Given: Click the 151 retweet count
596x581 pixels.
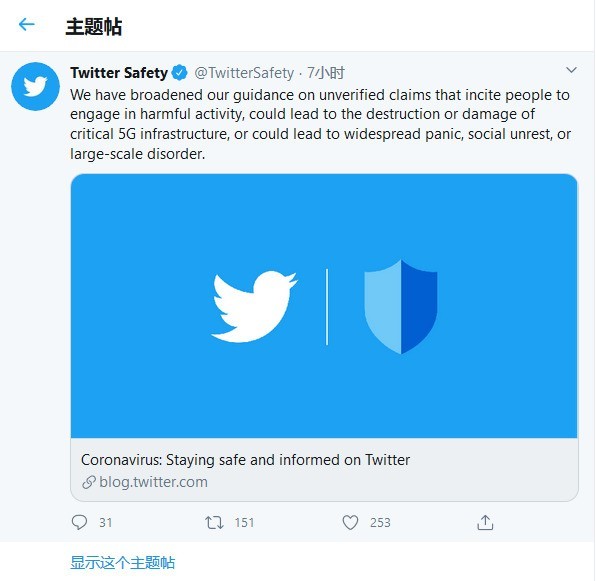Looking at the screenshot, I should (x=244, y=523).
